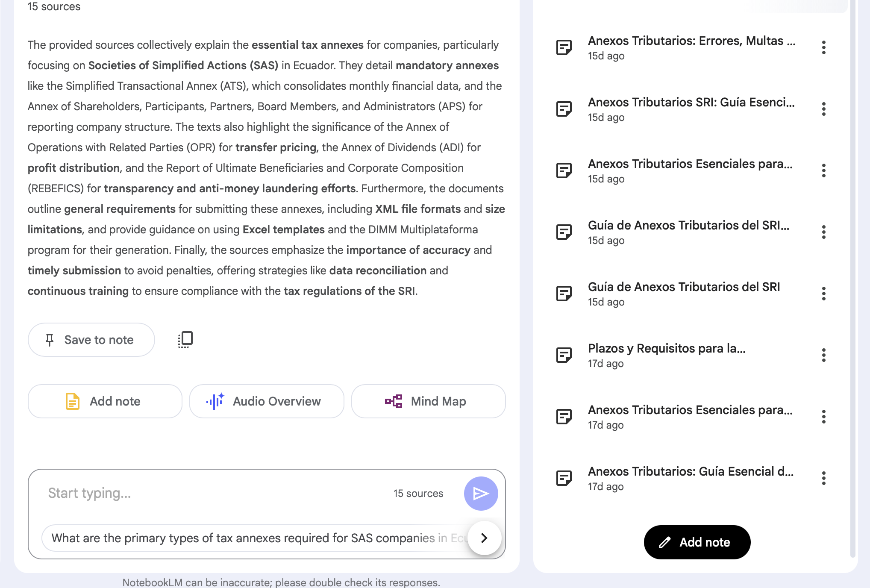Click the chat panel Add note button
This screenshot has width=870, height=588.
point(105,401)
